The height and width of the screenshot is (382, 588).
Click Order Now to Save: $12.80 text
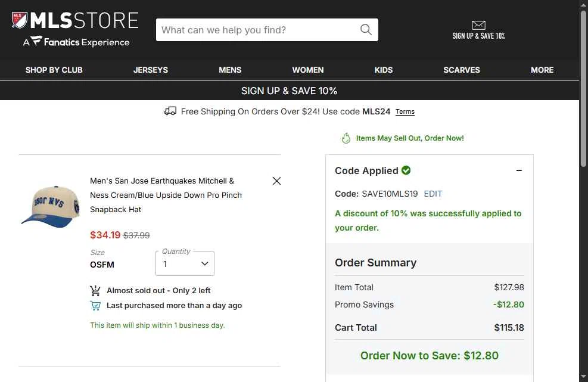tap(430, 355)
